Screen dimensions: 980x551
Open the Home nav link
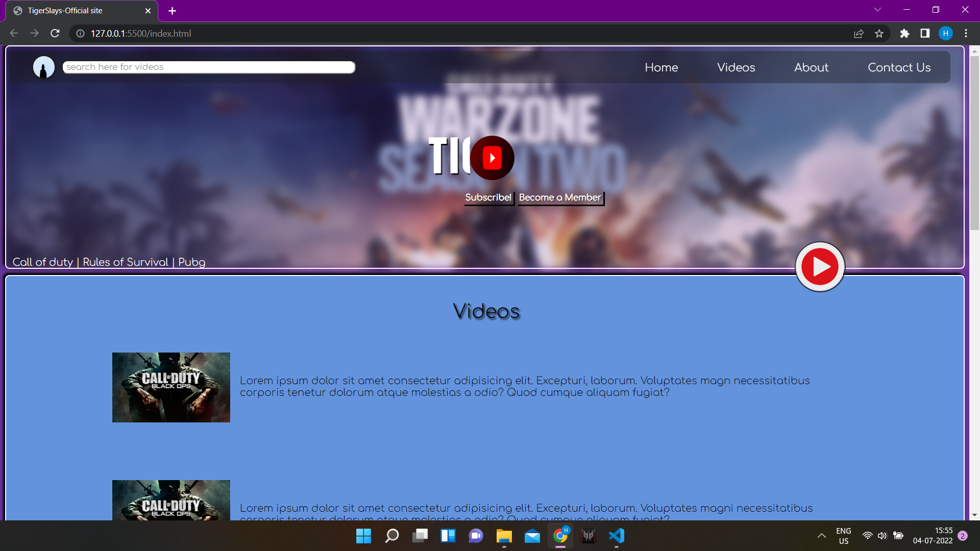[x=661, y=67]
